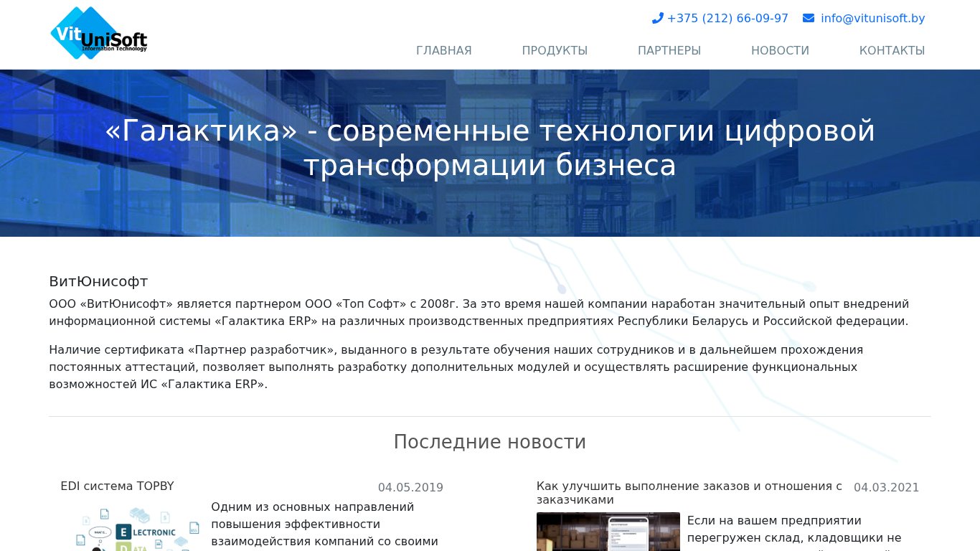
Task: Click the paragraph starting Наличие сертификата
Action: (x=456, y=367)
